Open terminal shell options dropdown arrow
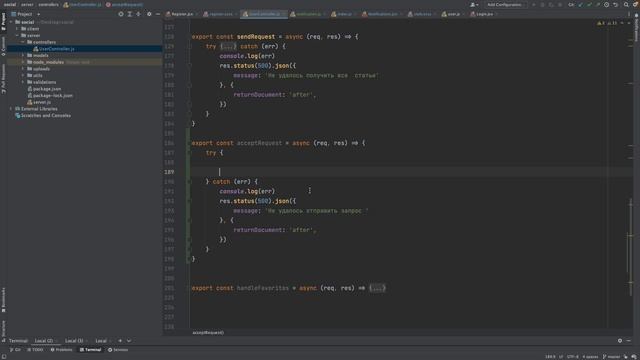Screen dimensions: 640x360 (x=129, y=341)
